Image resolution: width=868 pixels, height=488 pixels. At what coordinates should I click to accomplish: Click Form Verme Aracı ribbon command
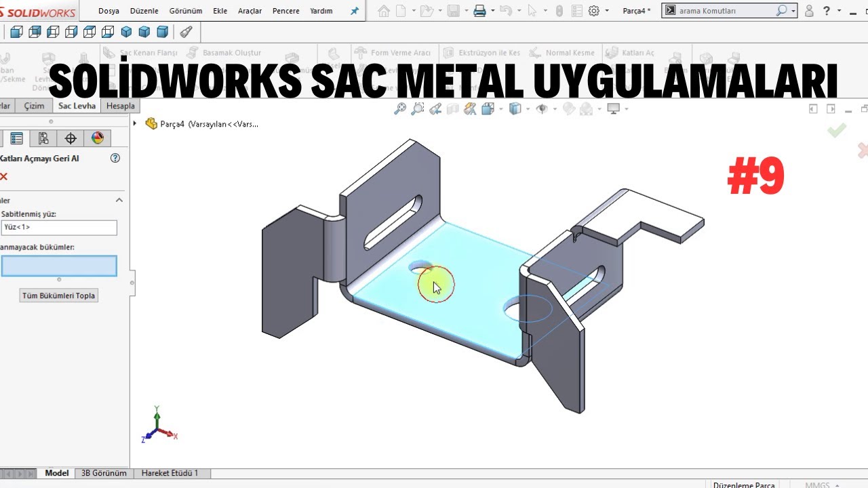point(392,53)
